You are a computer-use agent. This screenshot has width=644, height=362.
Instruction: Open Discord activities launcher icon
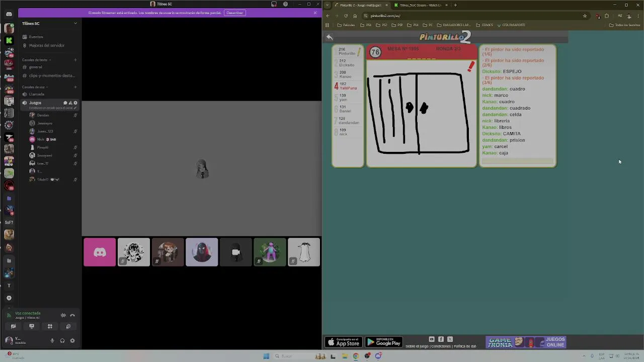[x=50, y=326]
